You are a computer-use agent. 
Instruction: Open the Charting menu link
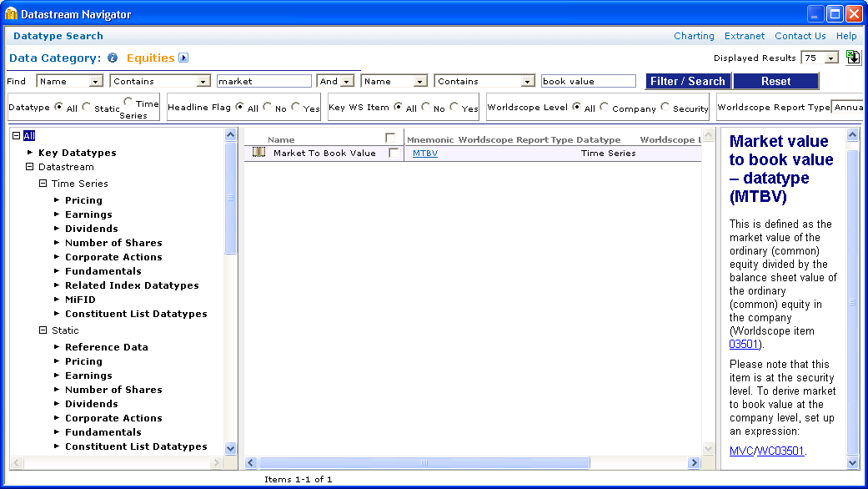(694, 36)
